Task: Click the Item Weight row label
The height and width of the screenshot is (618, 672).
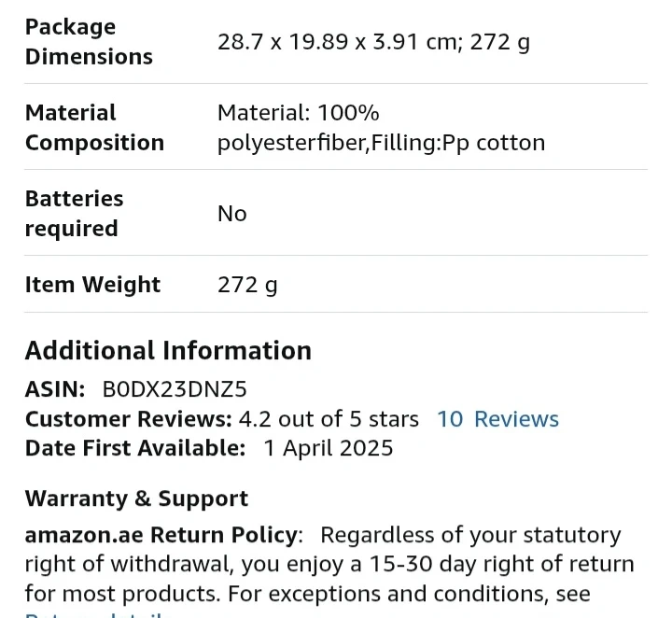Action: 92,284
